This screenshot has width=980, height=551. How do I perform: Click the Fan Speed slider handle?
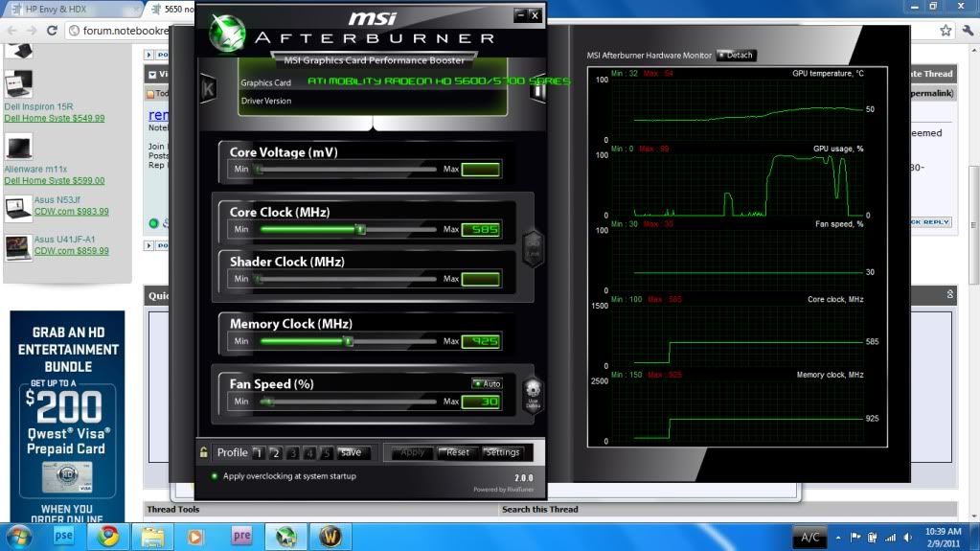[x=267, y=402]
